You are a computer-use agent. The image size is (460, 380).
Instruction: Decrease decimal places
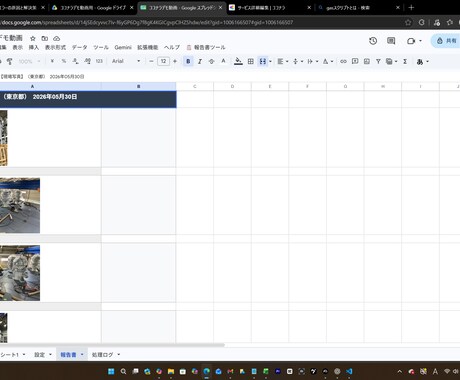pyautogui.click(x=76, y=61)
